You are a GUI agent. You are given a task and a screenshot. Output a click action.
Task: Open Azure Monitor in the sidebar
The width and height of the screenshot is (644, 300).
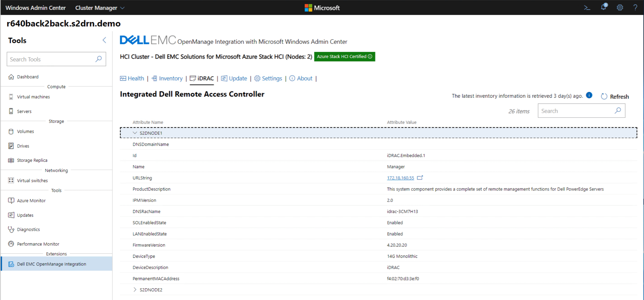pyautogui.click(x=31, y=201)
